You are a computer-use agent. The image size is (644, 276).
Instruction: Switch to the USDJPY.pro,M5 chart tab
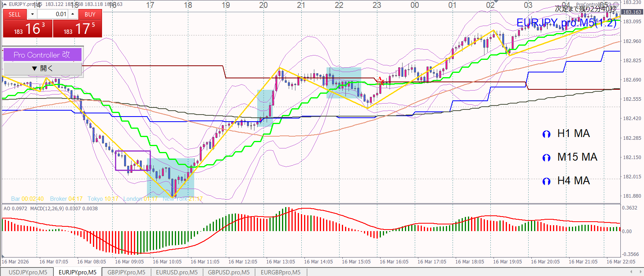[x=28, y=272]
